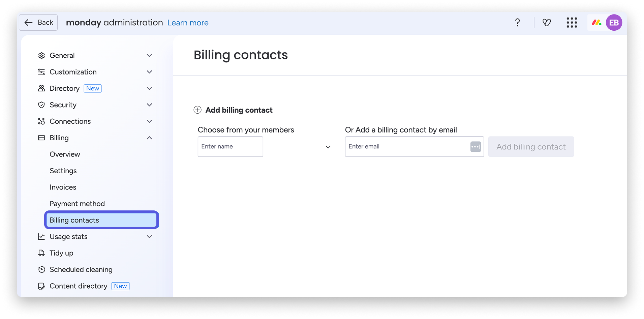Open Tidy up in the sidebar
The height and width of the screenshot is (319, 644).
[x=61, y=253]
